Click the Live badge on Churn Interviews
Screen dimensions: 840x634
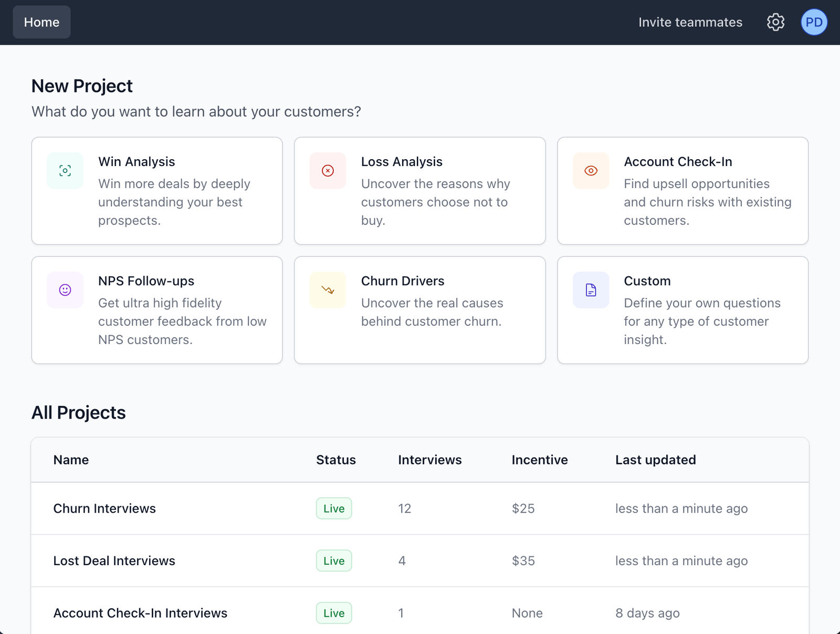[333, 508]
